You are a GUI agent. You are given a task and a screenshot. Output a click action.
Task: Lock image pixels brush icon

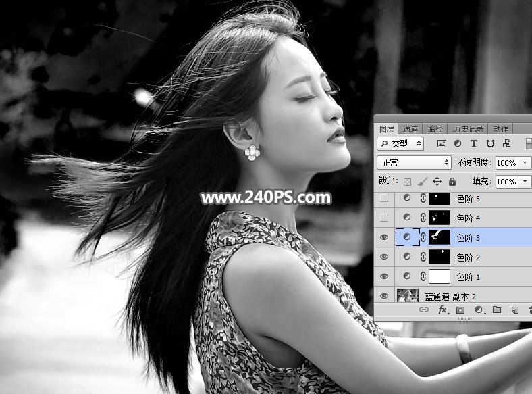[x=422, y=182]
